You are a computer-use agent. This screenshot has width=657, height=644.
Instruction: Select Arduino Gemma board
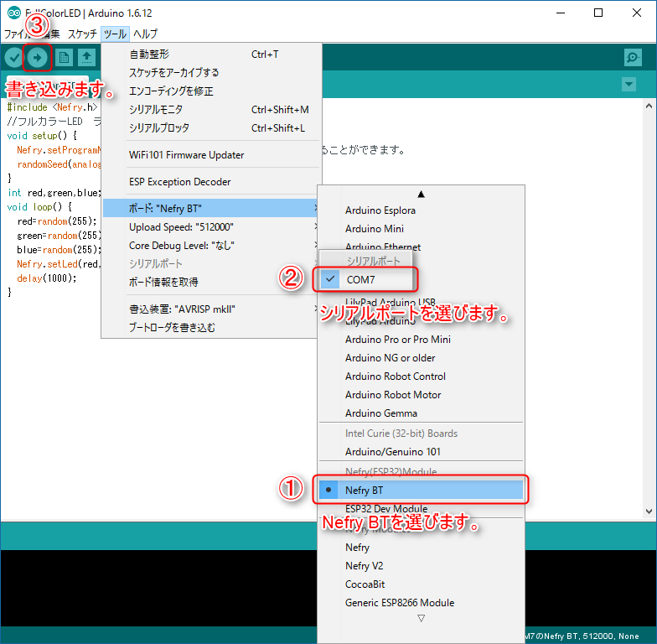pyautogui.click(x=421, y=413)
